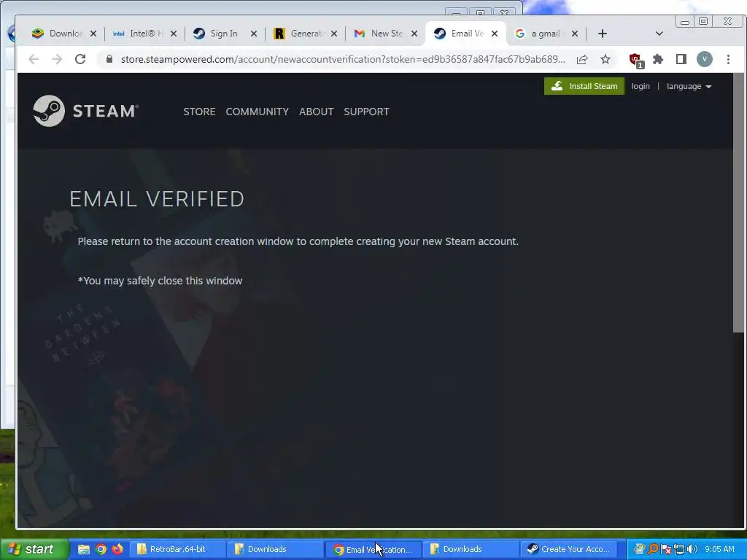Open the uBlock shield extension icon
The image size is (747, 560).
click(636, 60)
